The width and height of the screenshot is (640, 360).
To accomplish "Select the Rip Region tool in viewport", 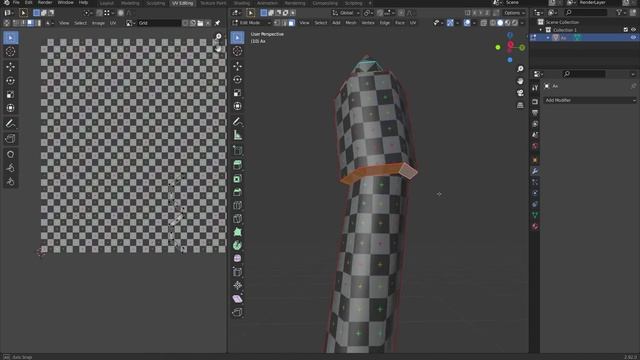I will click(238, 312).
